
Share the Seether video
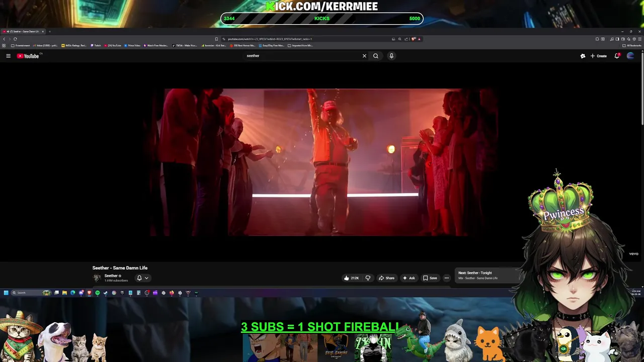(386, 278)
